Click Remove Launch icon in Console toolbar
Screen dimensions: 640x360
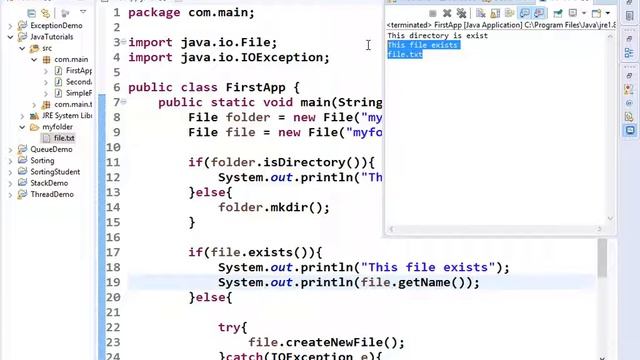(x=447, y=13)
